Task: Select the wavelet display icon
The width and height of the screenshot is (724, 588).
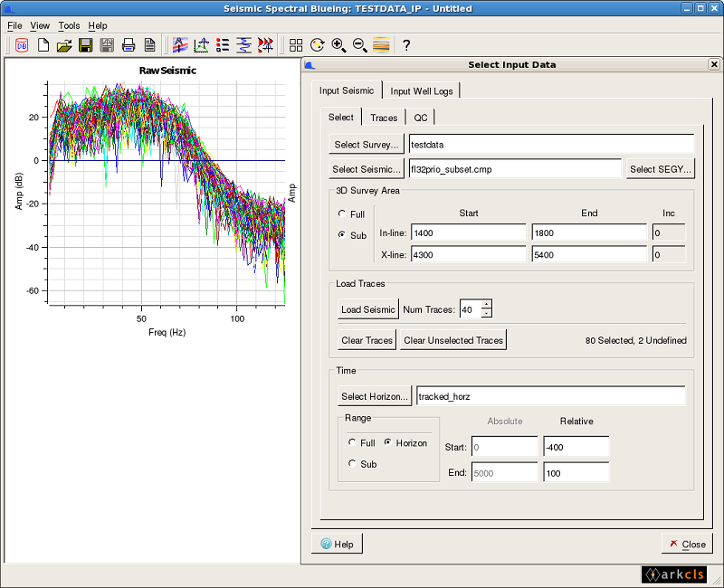Action: [243, 44]
